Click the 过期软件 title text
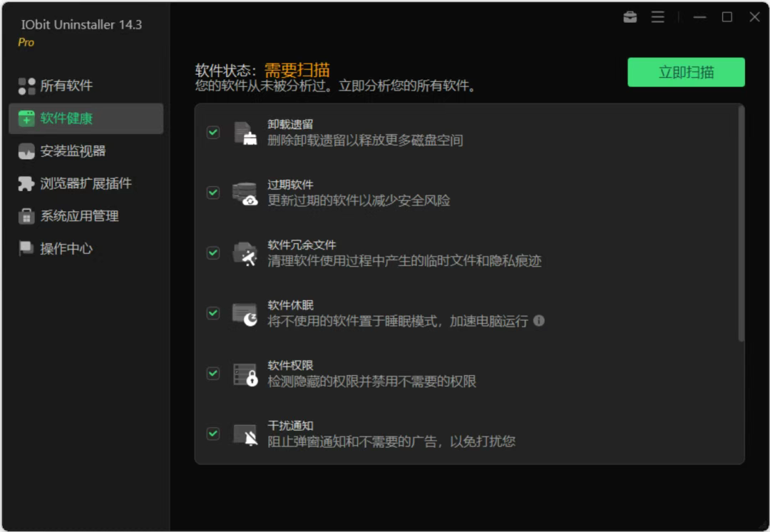 click(290, 185)
